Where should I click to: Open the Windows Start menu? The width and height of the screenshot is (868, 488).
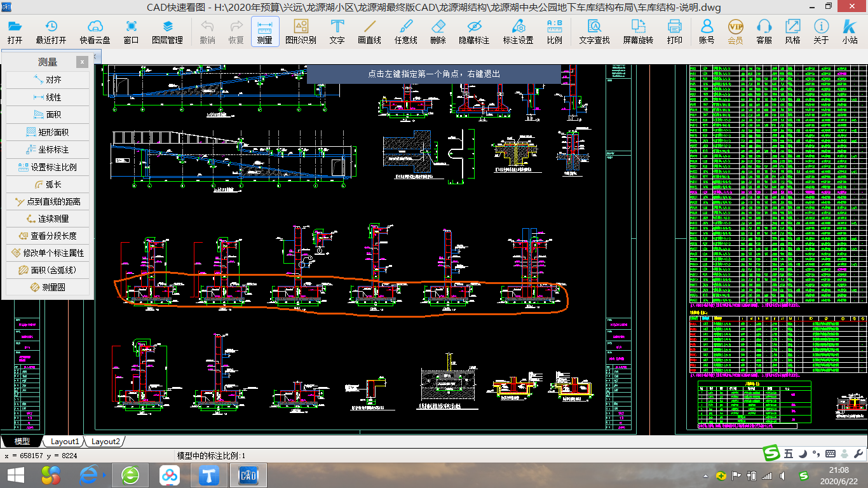[15, 475]
